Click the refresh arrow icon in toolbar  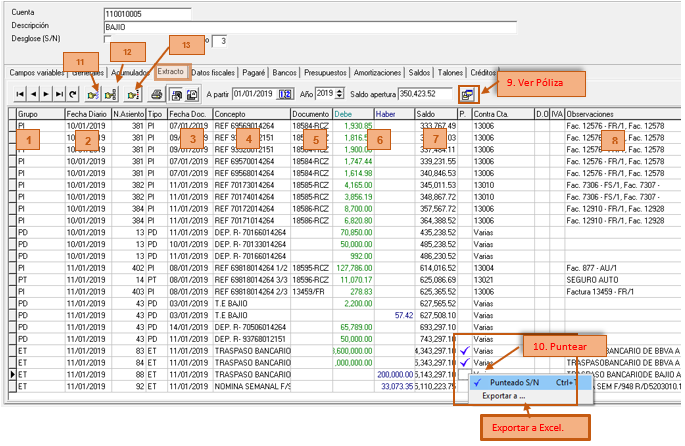coord(73,94)
